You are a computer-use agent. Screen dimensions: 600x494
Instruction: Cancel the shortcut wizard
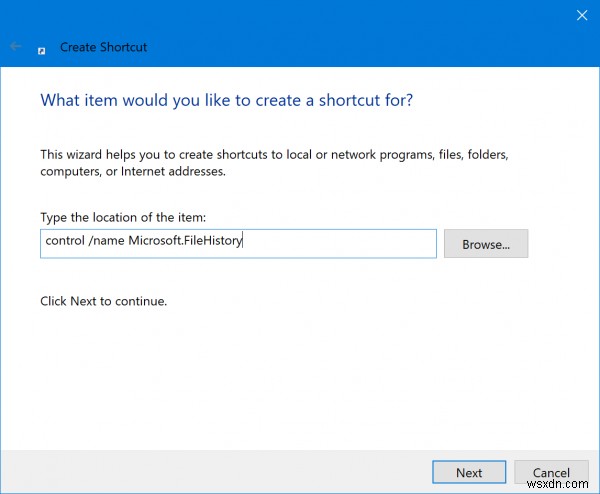tap(551, 472)
